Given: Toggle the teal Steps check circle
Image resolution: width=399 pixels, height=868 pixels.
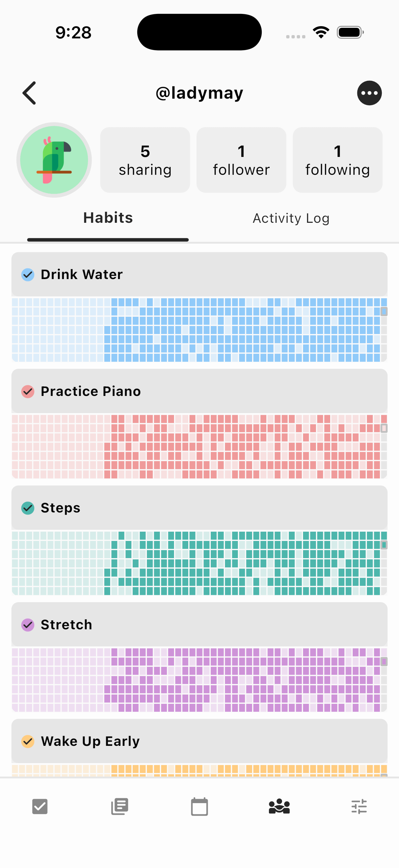Looking at the screenshot, I should pos(28,508).
